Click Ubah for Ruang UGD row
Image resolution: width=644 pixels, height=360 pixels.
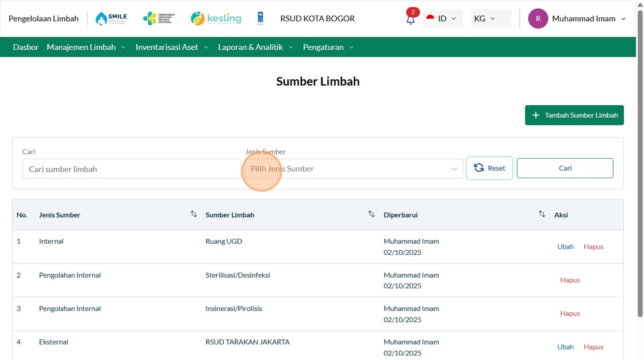click(565, 247)
